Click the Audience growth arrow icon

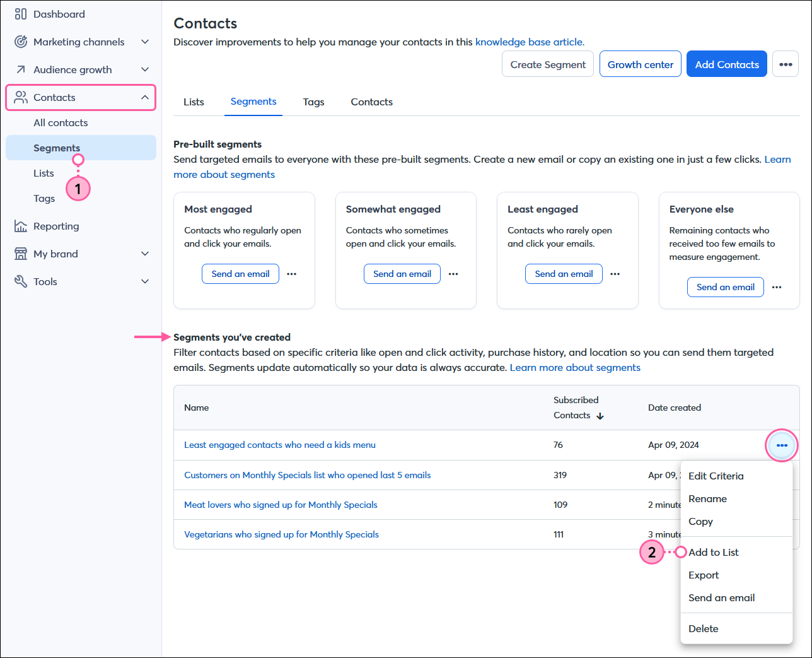[21, 69]
